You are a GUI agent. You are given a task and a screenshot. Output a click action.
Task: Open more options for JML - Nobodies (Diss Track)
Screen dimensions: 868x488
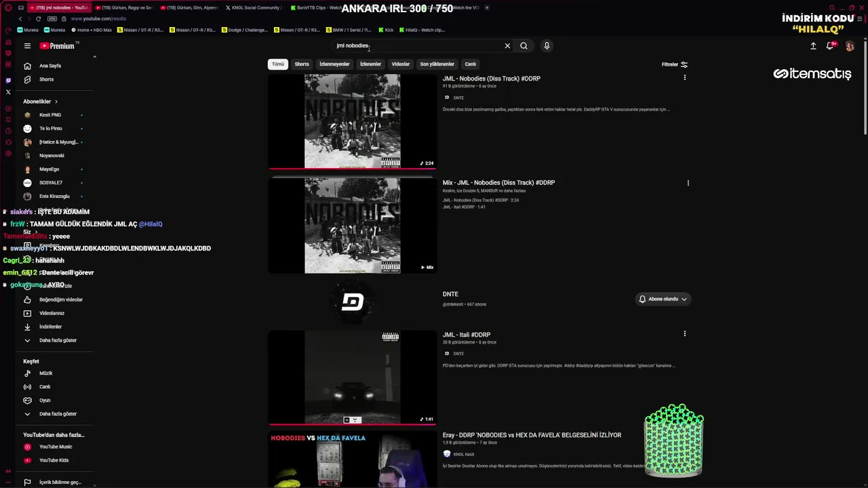click(x=684, y=78)
